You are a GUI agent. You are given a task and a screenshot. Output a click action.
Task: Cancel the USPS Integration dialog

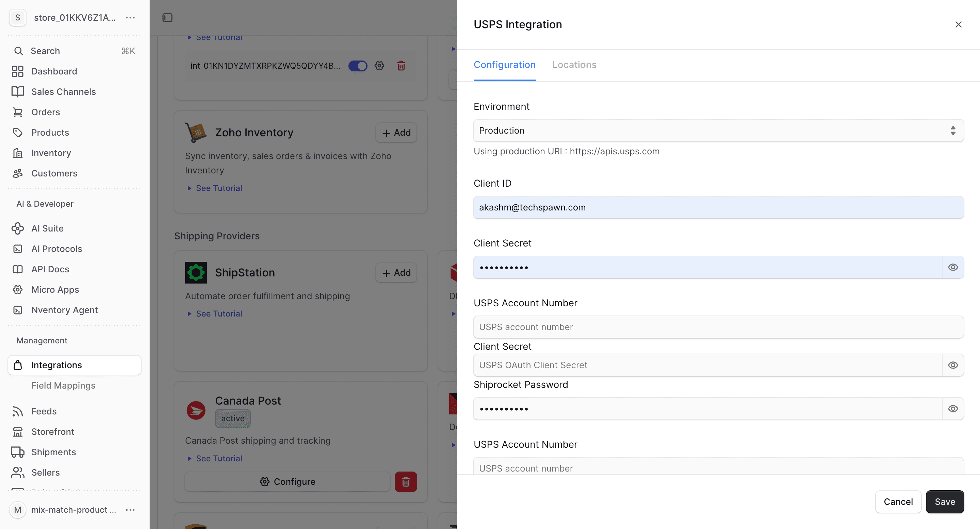click(898, 502)
